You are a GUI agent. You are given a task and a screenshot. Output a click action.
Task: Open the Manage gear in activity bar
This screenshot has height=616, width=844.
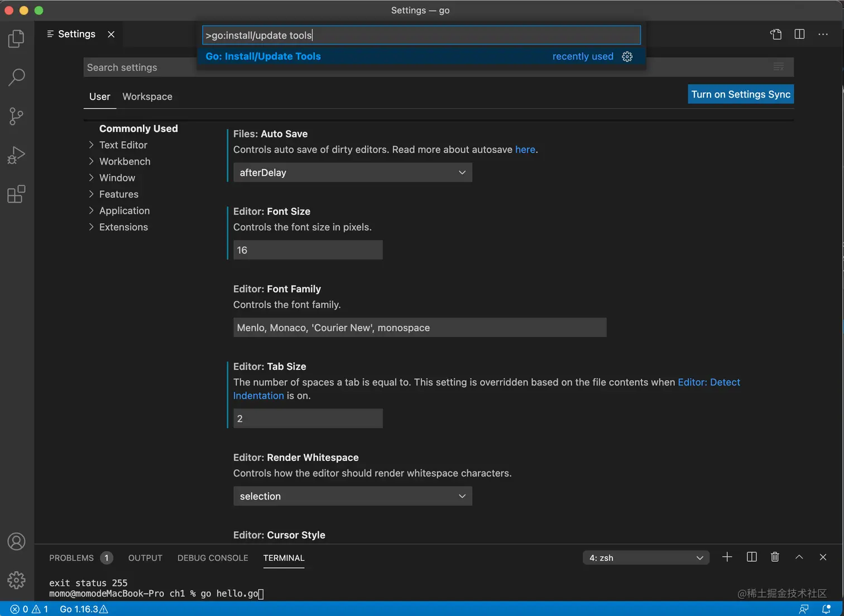tap(16, 580)
